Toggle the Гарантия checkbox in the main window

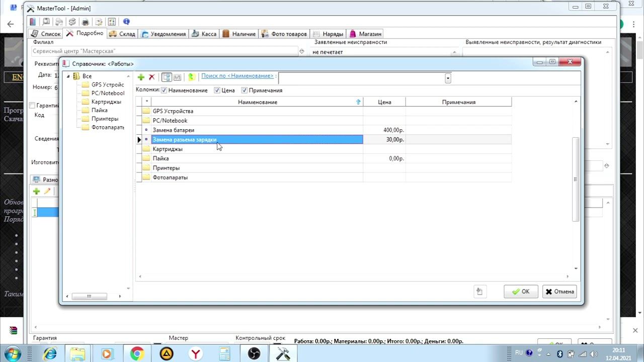pyautogui.click(x=32, y=106)
